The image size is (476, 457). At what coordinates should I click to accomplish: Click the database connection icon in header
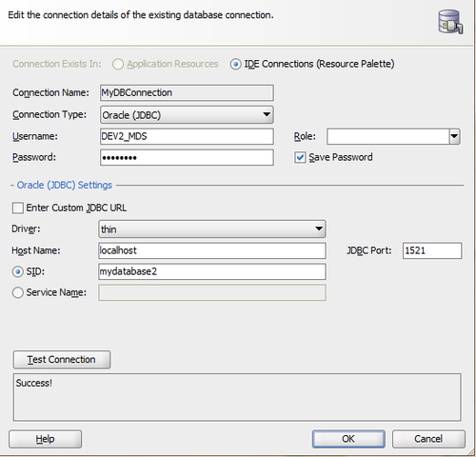[450, 22]
